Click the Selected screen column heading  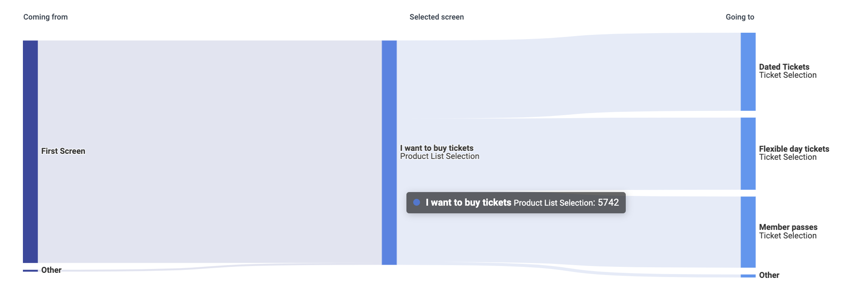[437, 17]
